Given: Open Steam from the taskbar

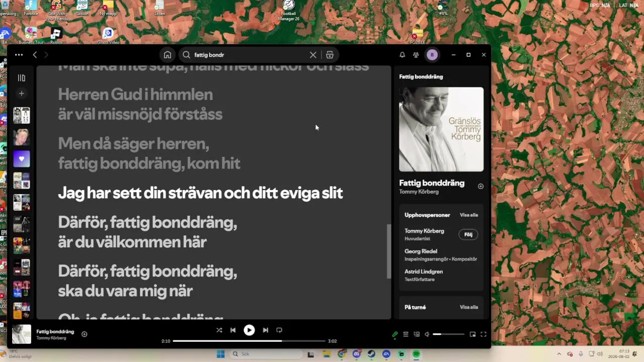Looking at the screenshot, I should point(371,354).
